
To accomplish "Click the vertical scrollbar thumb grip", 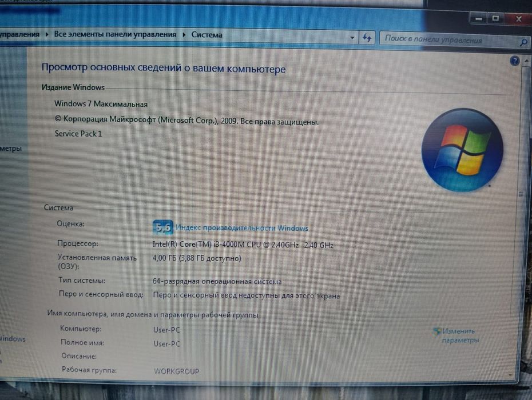I will [521, 194].
